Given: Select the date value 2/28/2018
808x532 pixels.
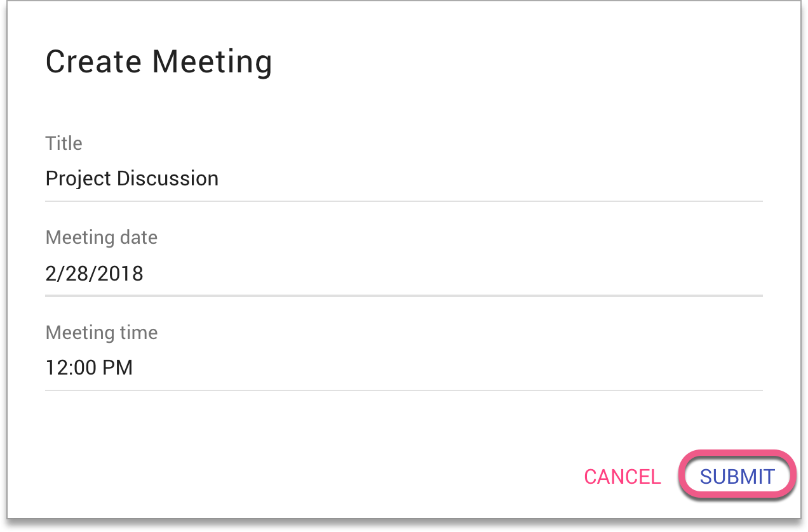Looking at the screenshot, I should click(x=94, y=273).
